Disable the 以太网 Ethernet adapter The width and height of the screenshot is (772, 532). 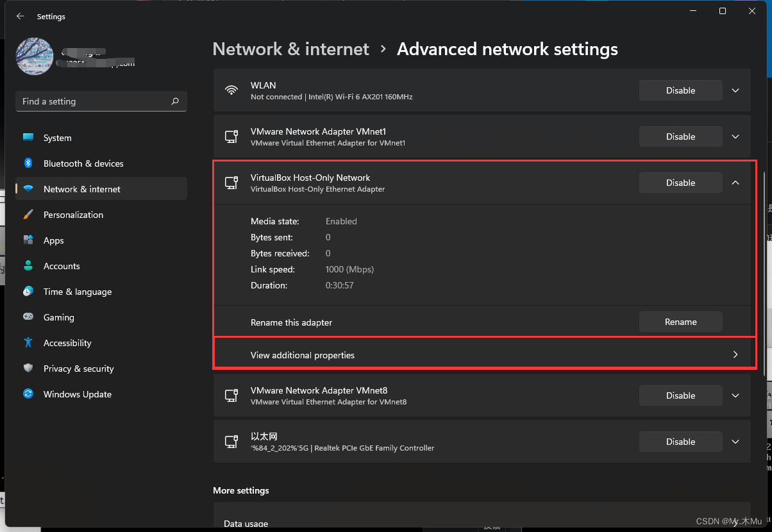point(680,442)
